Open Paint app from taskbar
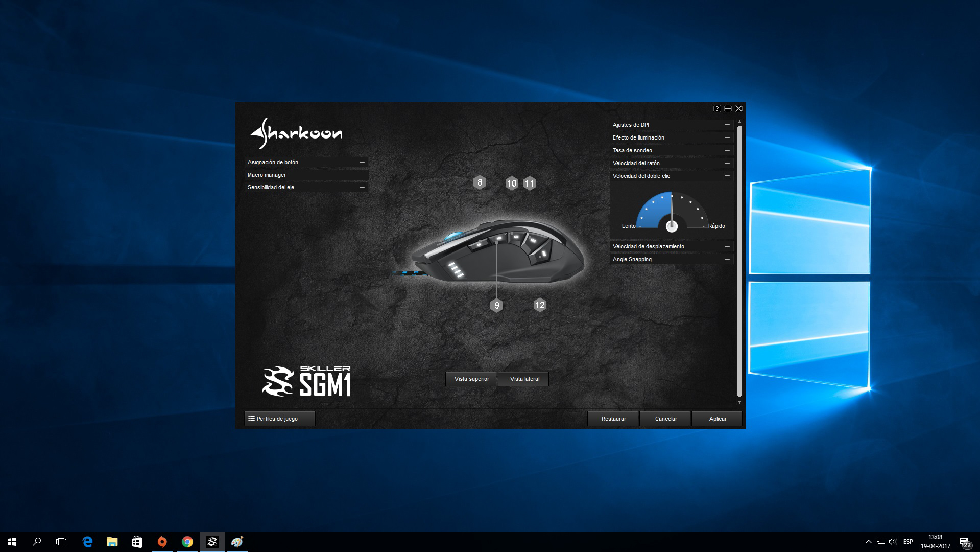 tap(237, 542)
